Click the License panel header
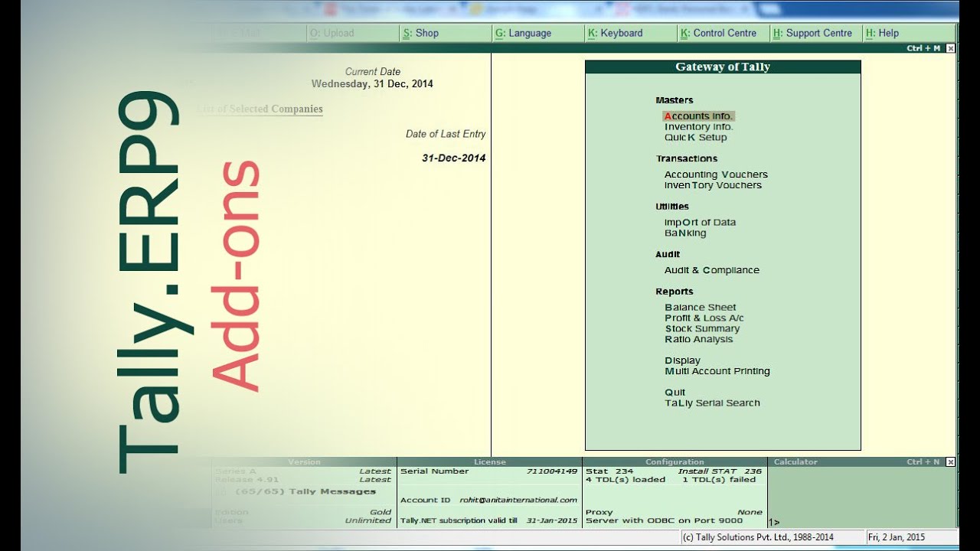This screenshot has height=551, width=980. pyautogui.click(x=490, y=462)
